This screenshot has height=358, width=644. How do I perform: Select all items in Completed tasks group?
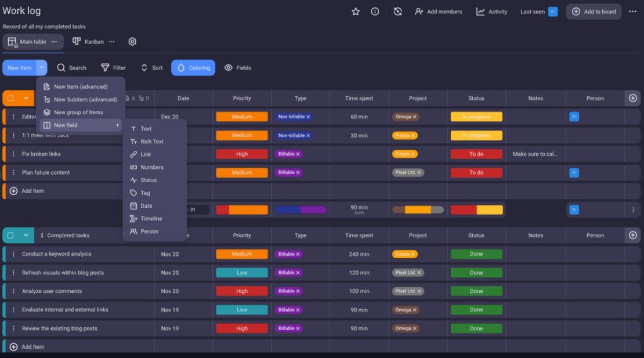10,235
